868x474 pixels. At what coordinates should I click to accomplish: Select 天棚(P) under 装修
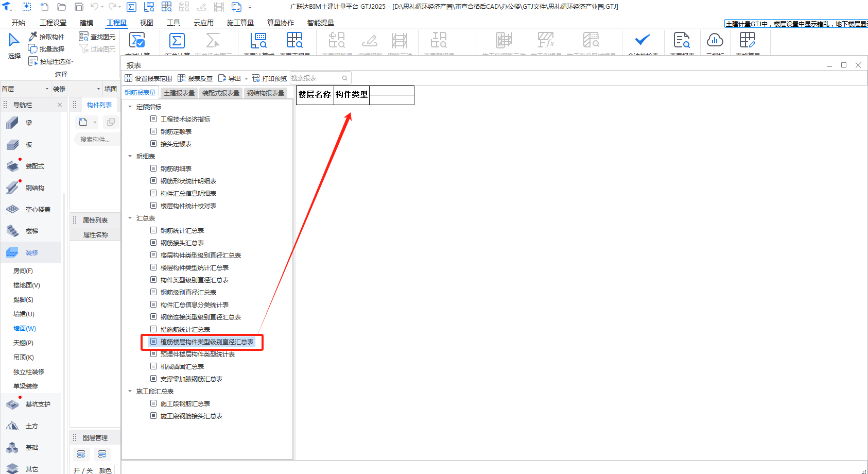click(23, 343)
